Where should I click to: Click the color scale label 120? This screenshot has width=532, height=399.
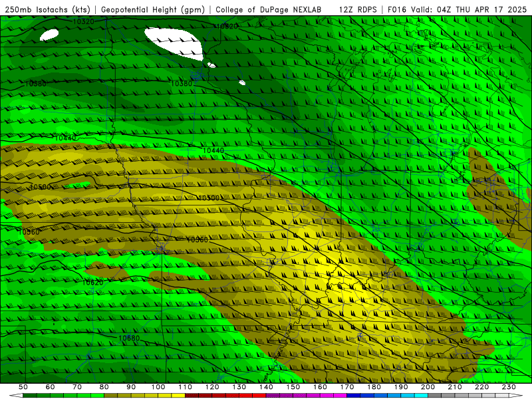click(212, 387)
